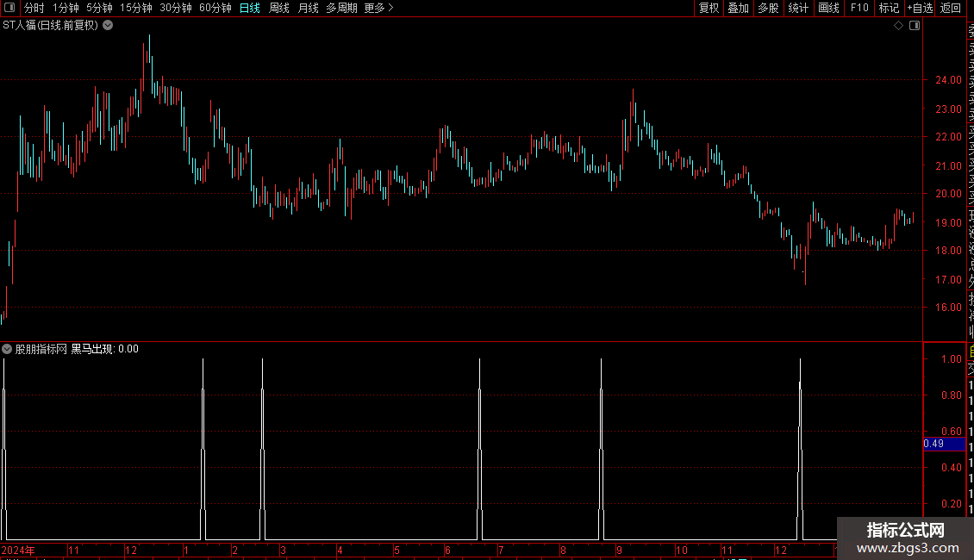Screen dimensions: 974x560
Task: Add stock via +自选 button
Action: (920, 8)
